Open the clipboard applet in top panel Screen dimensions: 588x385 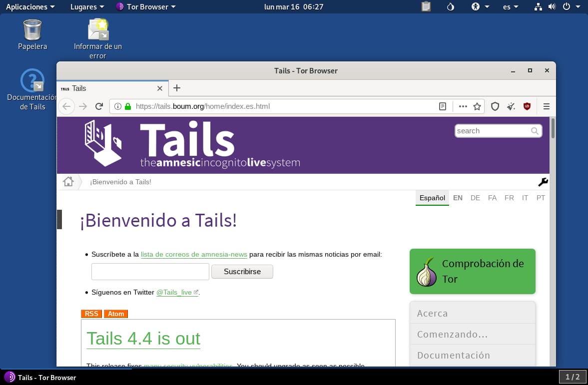pos(426,7)
